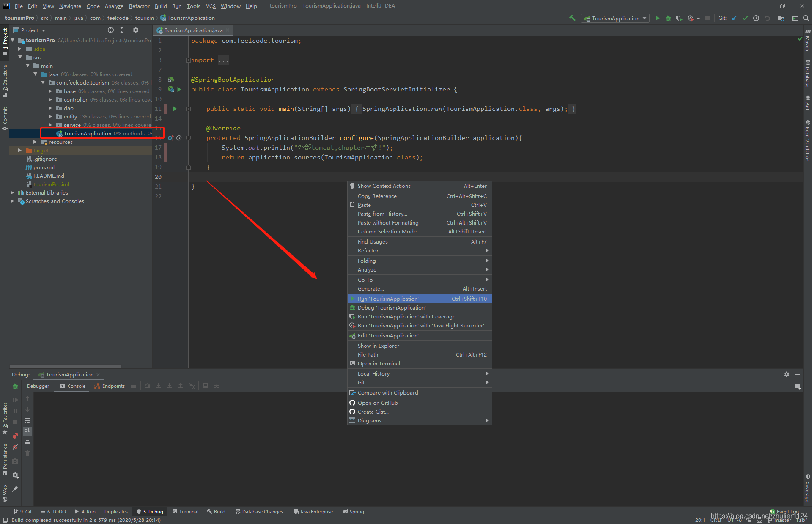
Task: Click the Coverage run icon in toolbar
Action: pos(680,19)
